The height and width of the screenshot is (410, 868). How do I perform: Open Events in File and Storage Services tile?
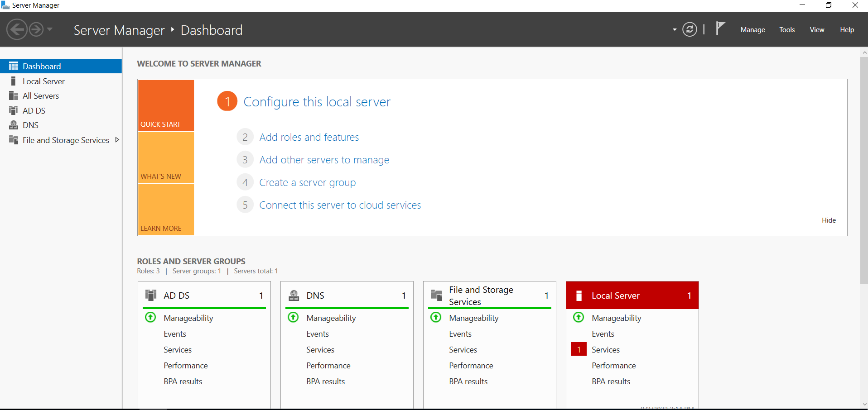(460, 334)
